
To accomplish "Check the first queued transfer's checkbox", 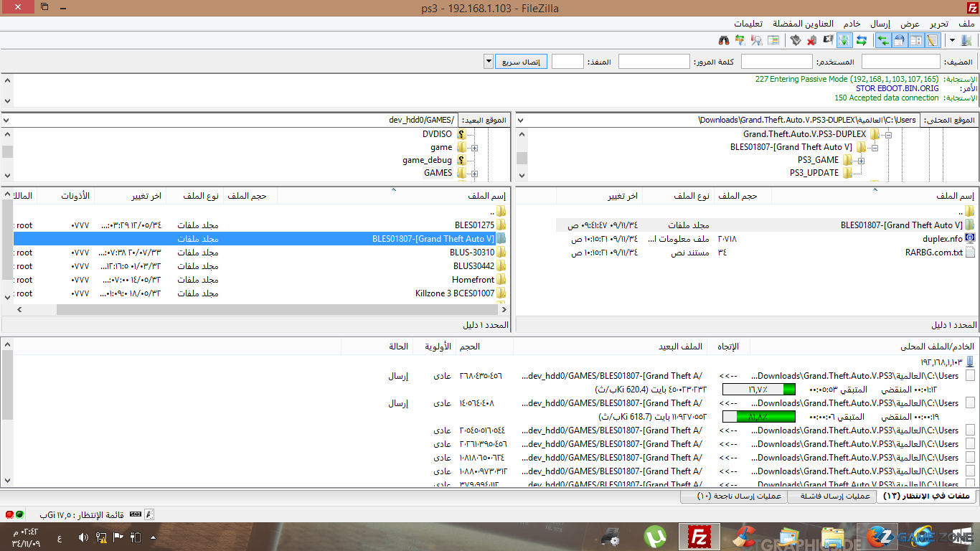I will 970,376.
